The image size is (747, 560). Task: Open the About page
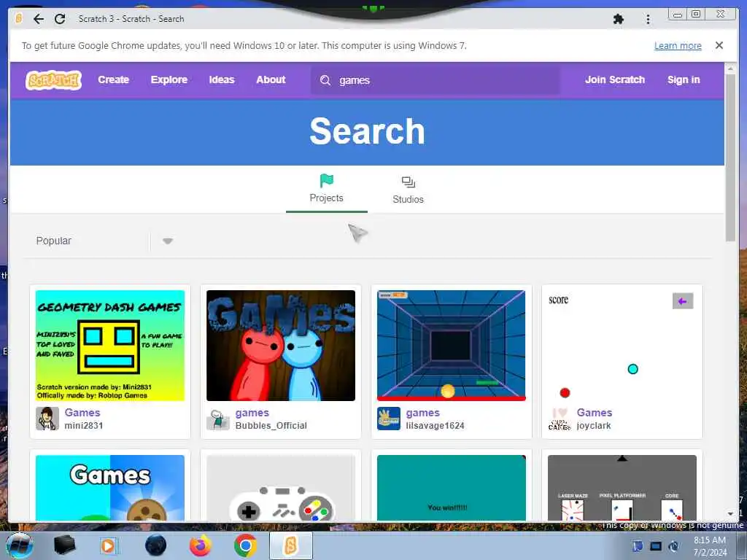(271, 79)
